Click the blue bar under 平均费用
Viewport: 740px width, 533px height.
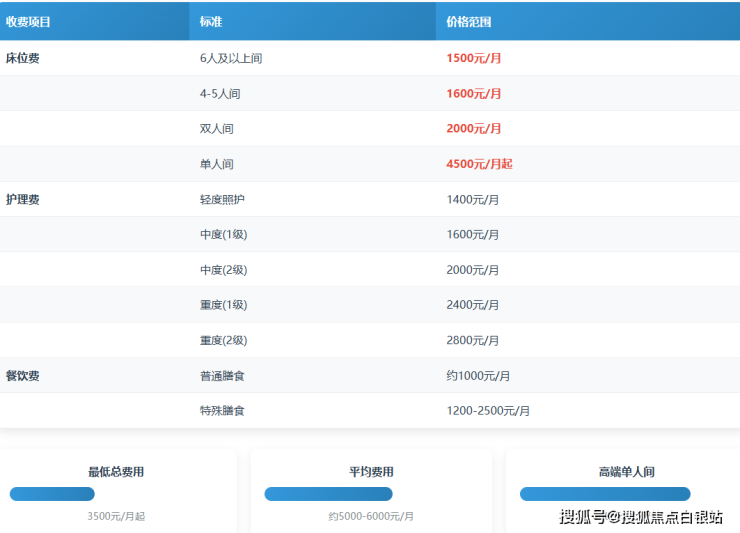(x=328, y=494)
